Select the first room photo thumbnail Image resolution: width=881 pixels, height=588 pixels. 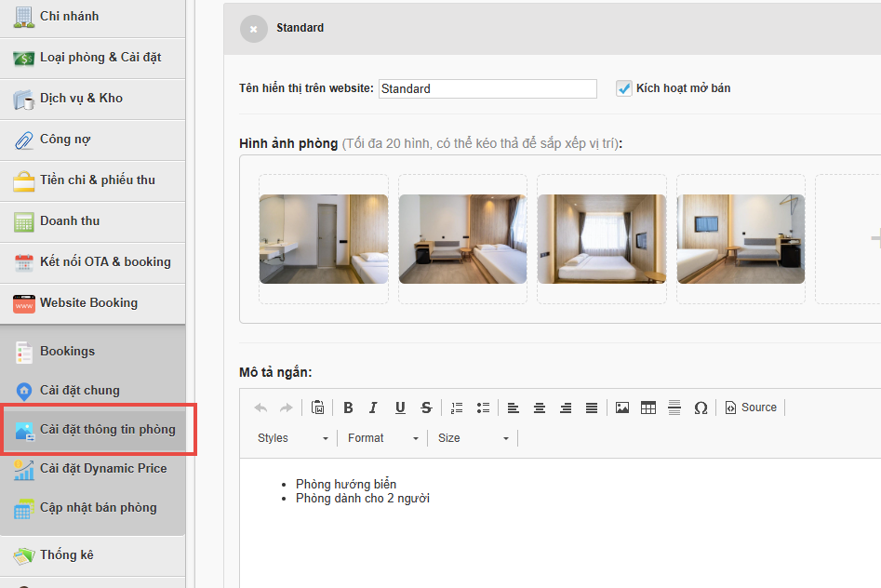324,239
